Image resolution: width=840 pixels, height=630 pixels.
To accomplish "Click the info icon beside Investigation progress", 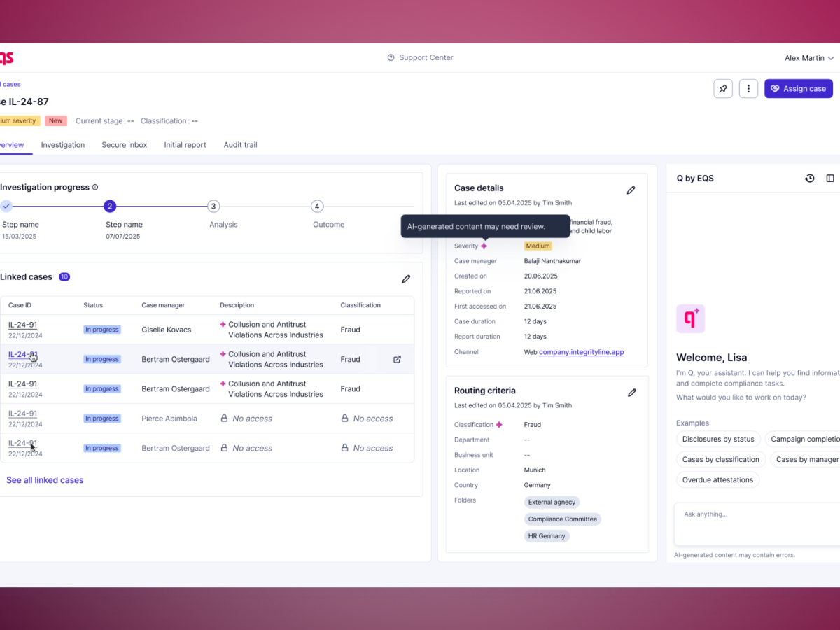I will tap(95, 188).
